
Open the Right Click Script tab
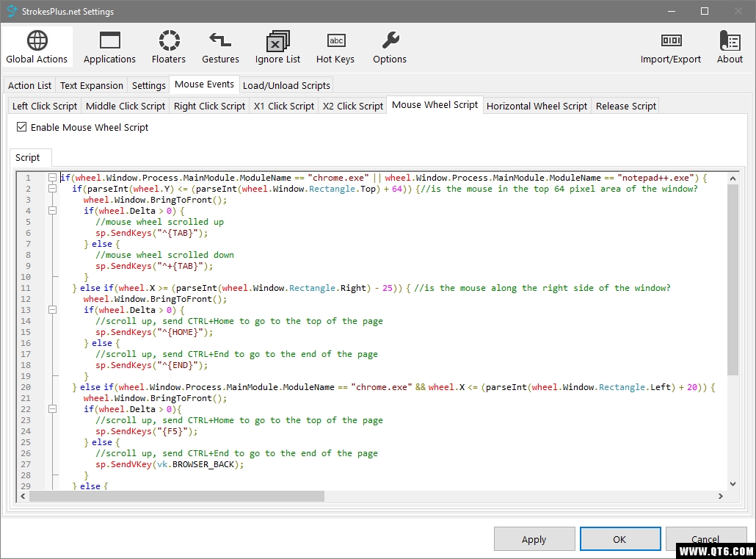coord(209,107)
